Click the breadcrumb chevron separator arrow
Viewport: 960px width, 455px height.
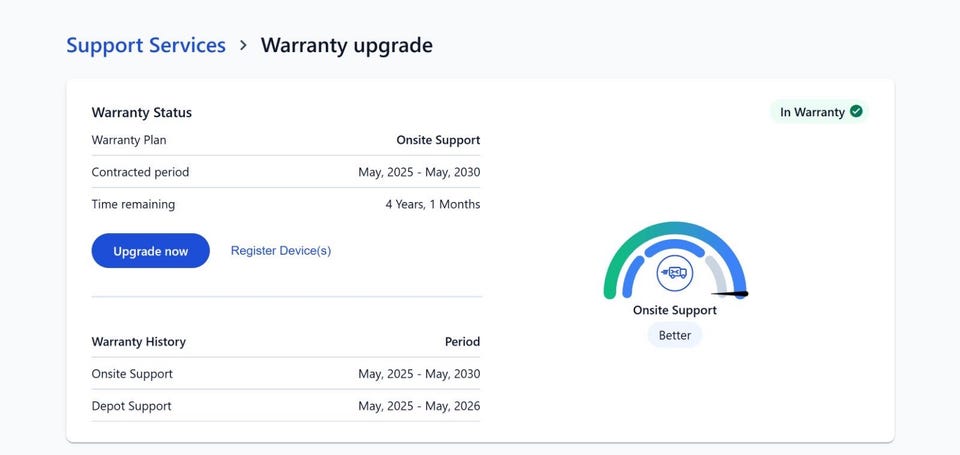(x=243, y=46)
